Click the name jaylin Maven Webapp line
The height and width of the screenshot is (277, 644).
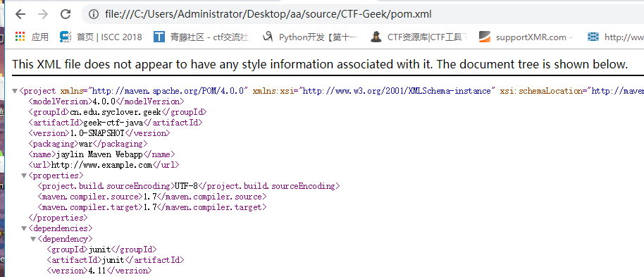click(102, 154)
